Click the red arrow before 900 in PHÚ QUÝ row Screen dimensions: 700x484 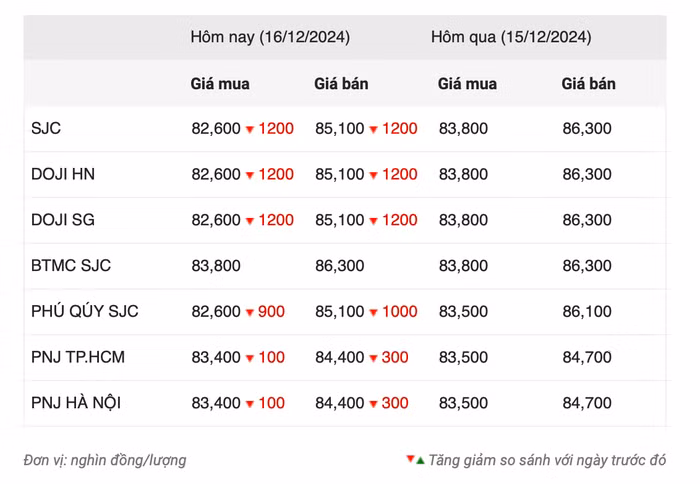[250, 312]
